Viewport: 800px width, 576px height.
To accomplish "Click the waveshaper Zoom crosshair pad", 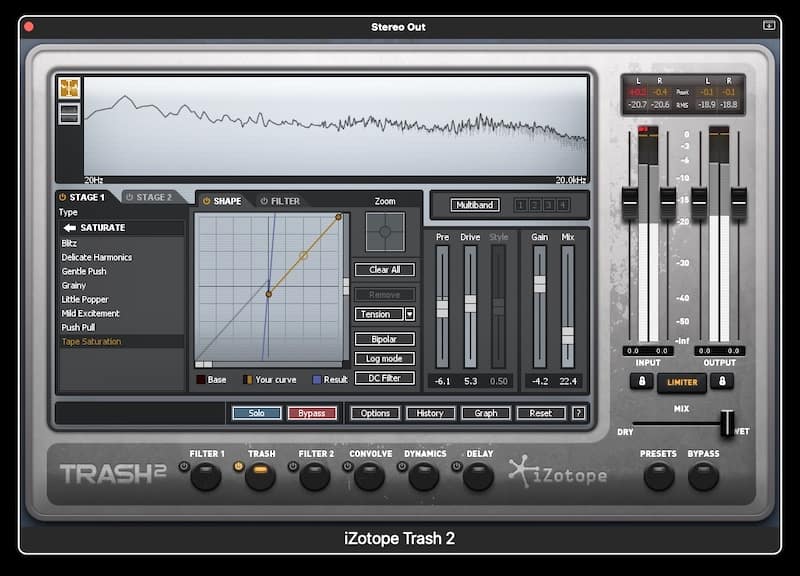I will coord(385,232).
